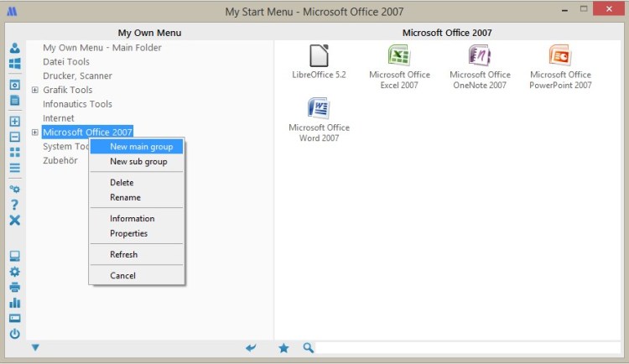Click the plus box expand-all icon
Screen dimensions: 629x364
pos(15,122)
